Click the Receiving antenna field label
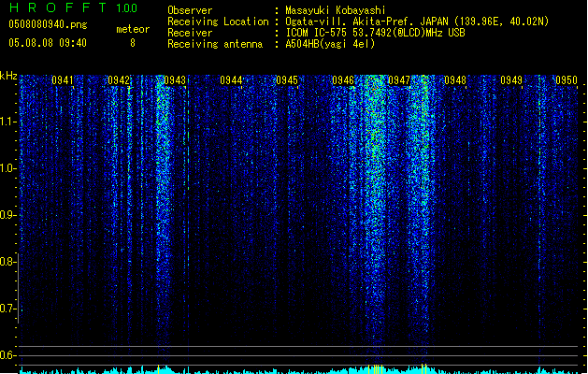 coord(215,44)
